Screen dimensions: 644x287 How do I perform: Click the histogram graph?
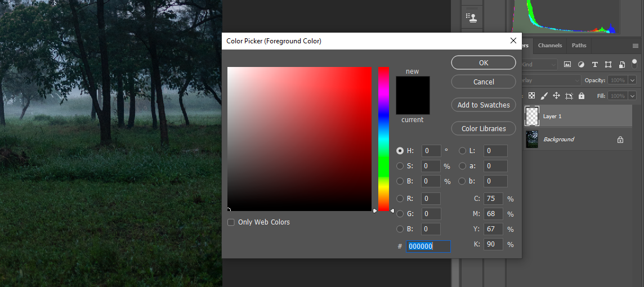(565, 16)
